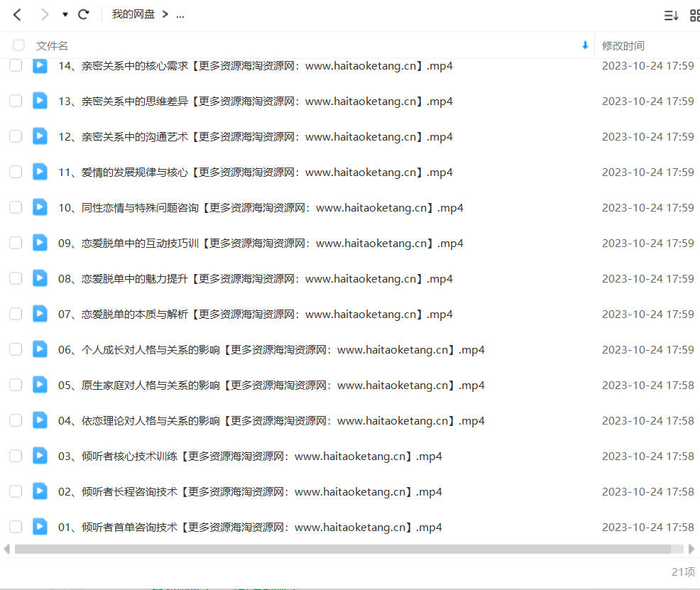Click video icon of file 10 同性恋情与特殊问题咨询
Image resolution: width=700 pixels, height=590 pixels.
click(40, 207)
